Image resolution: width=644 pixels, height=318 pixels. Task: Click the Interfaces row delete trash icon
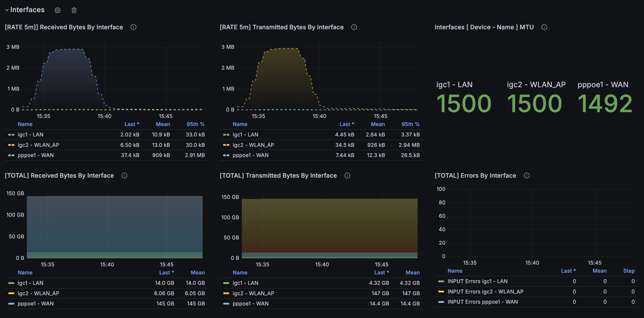point(74,10)
